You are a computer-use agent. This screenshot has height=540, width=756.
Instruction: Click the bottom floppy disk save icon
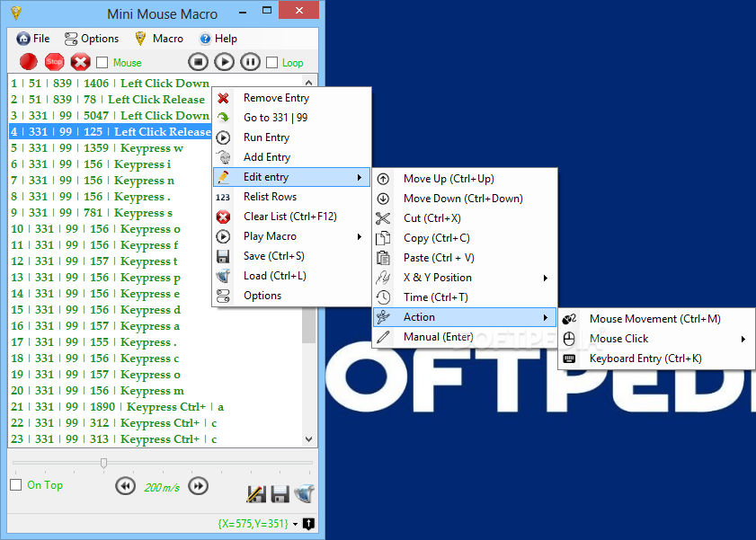(x=280, y=494)
